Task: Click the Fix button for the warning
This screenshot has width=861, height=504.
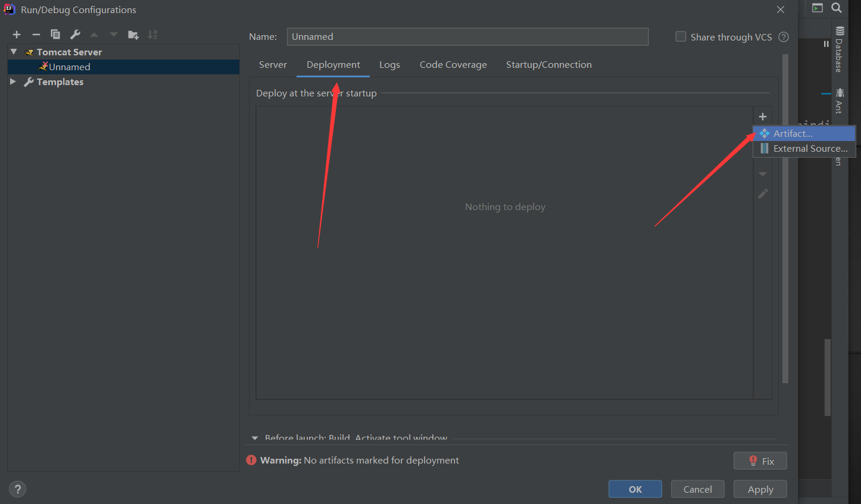Action: coord(760,461)
